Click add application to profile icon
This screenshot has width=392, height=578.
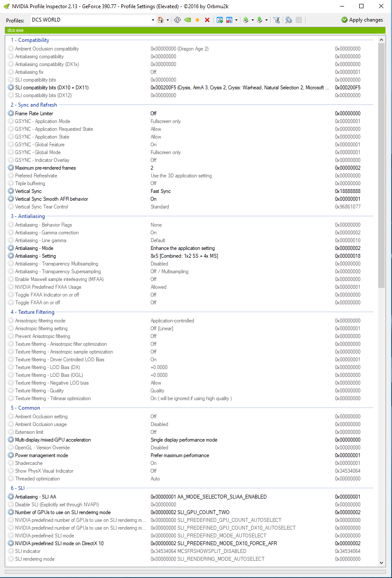pyautogui.click(x=219, y=20)
